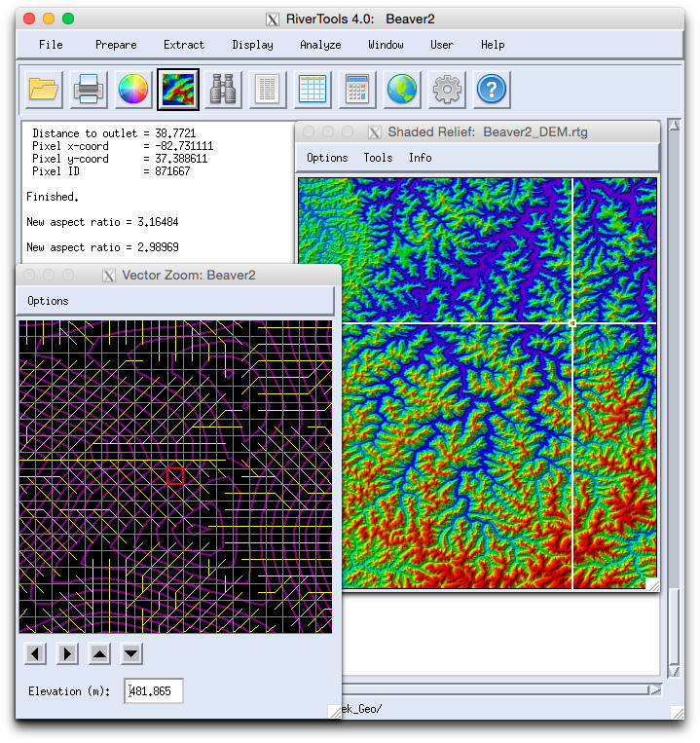Click the spreadsheet table icon
Screen dimensions: 700x743
pyautogui.click(x=313, y=91)
